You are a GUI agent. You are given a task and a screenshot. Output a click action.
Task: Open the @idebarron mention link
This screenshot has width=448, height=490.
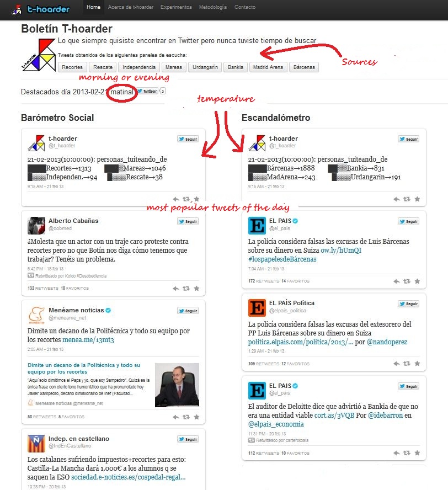(386, 416)
